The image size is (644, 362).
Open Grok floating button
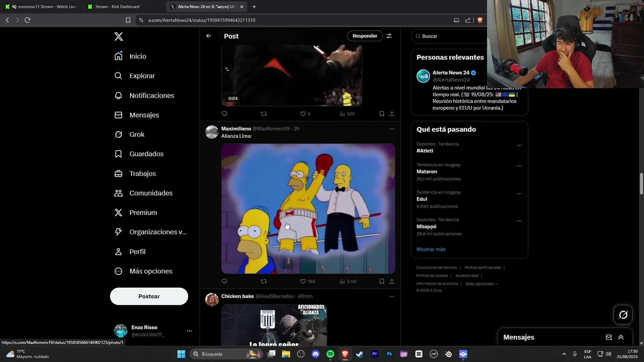[623, 315]
